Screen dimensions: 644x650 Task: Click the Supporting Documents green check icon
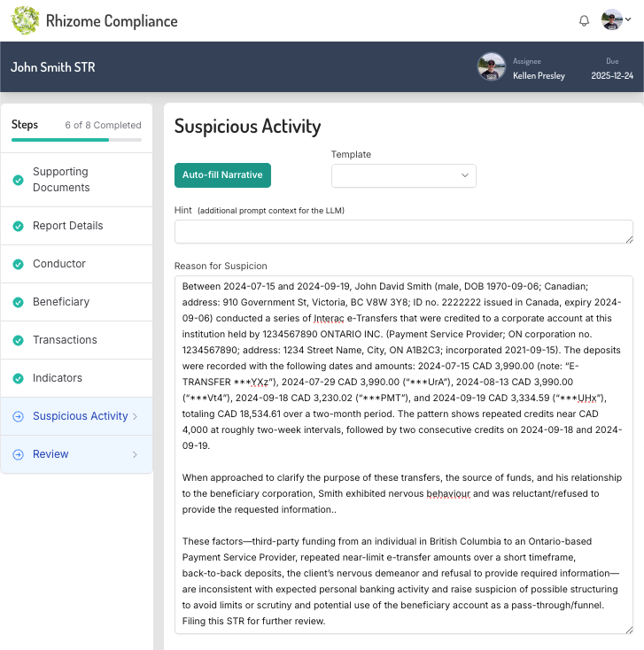pyautogui.click(x=18, y=180)
